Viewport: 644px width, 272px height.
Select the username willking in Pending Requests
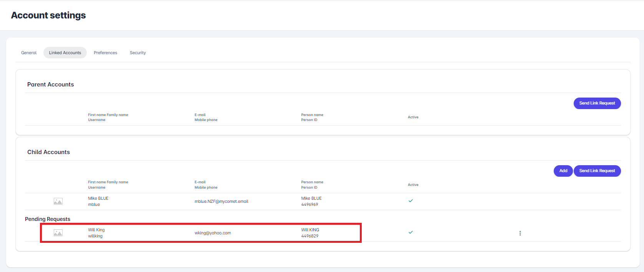coord(95,236)
